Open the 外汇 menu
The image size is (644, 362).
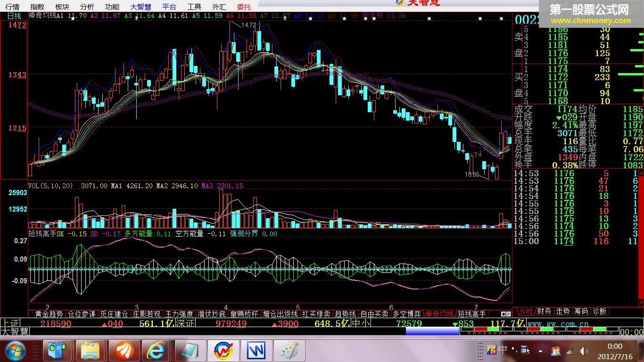(x=219, y=7)
